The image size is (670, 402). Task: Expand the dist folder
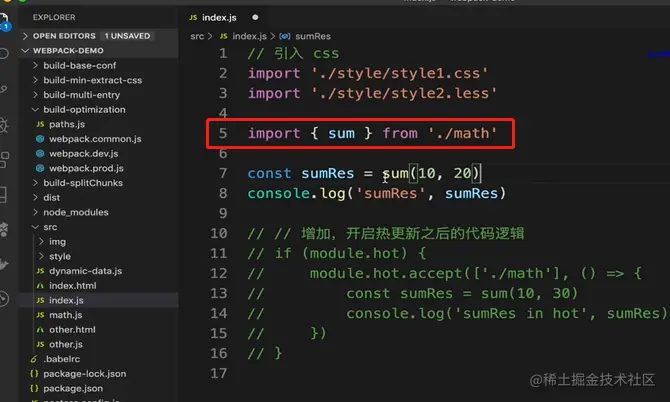pos(35,197)
